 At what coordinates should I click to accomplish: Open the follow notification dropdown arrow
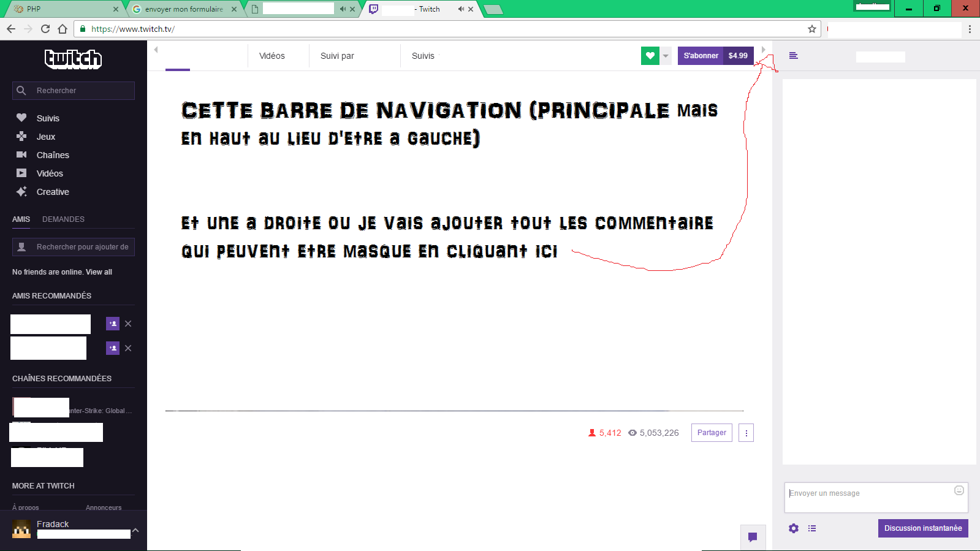[666, 56]
